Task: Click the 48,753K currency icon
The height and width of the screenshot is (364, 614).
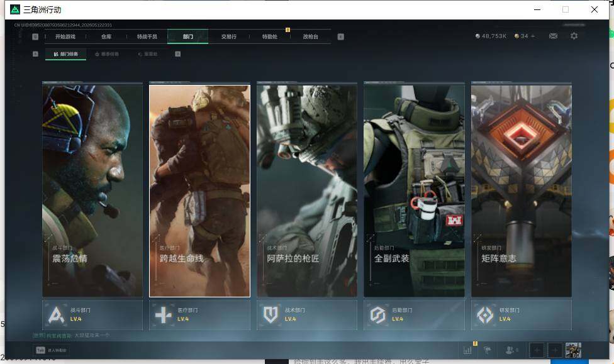Action: coord(477,36)
